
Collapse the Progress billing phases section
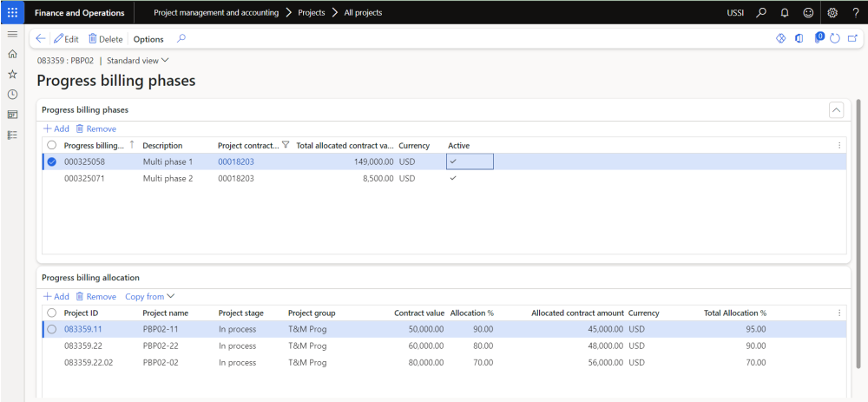pos(836,109)
